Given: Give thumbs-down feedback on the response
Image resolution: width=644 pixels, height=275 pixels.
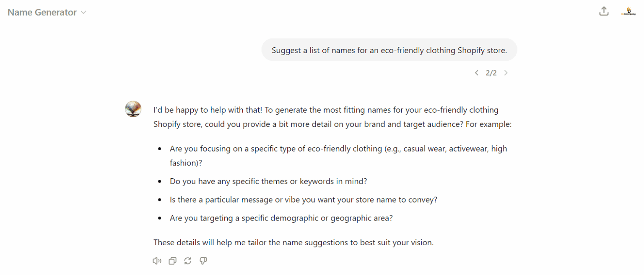Looking at the screenshot, I should [203, 260].
